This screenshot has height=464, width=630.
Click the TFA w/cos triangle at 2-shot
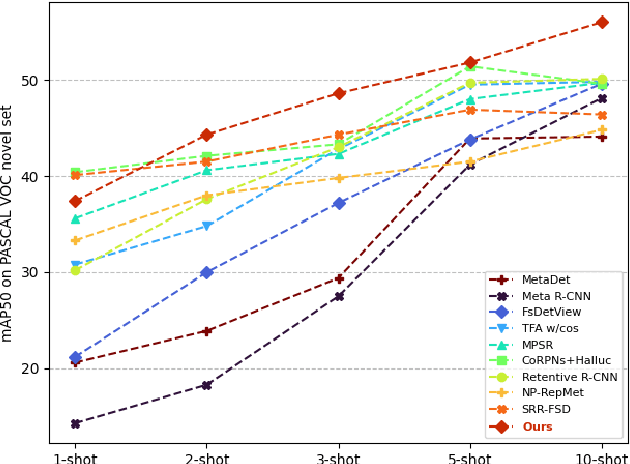pos(207,226)
